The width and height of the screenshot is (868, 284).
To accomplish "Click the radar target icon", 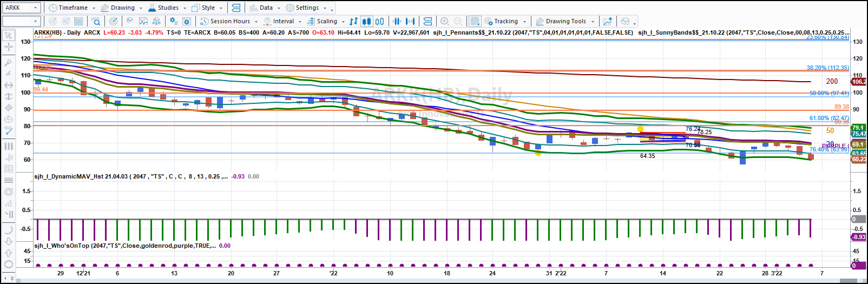I will click(x=113, y=21).
